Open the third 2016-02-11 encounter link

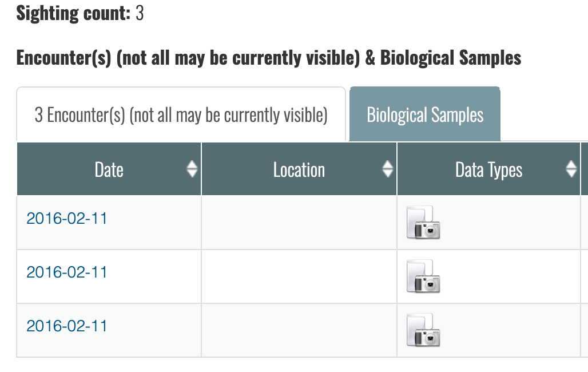[x=67, y=326]
